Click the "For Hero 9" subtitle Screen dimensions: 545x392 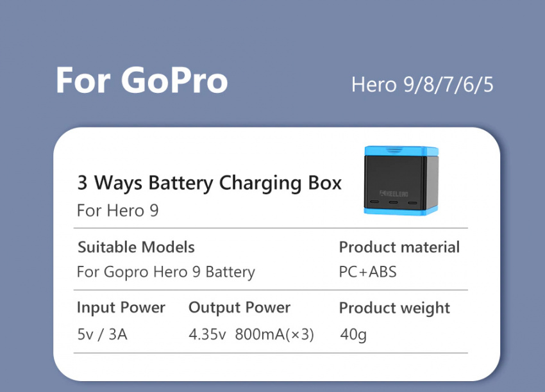point(118,210)
